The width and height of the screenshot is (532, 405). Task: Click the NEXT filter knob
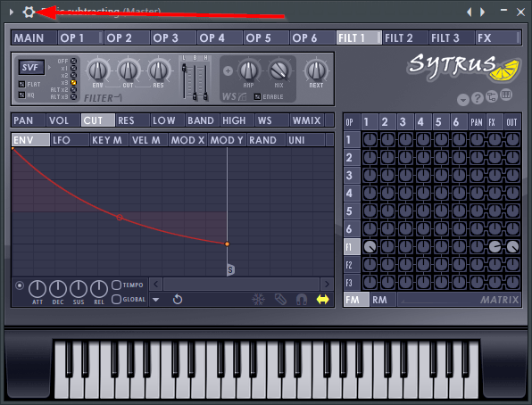coord(316,70)
